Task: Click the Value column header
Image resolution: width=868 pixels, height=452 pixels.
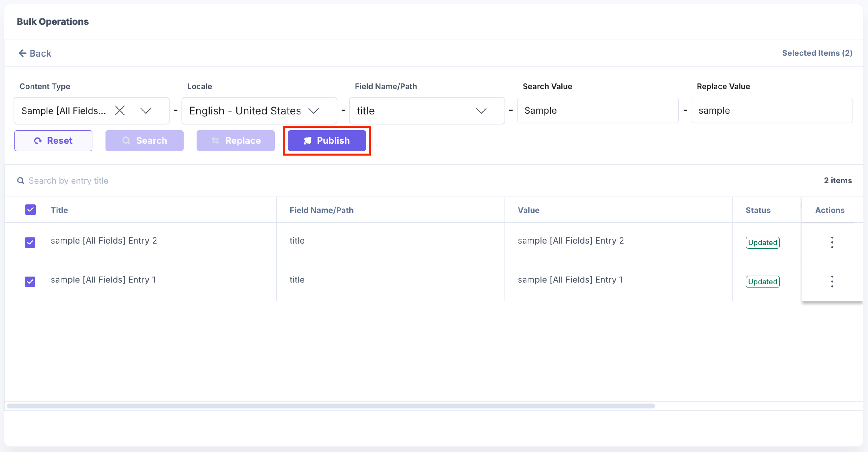Action: (528, 210)
